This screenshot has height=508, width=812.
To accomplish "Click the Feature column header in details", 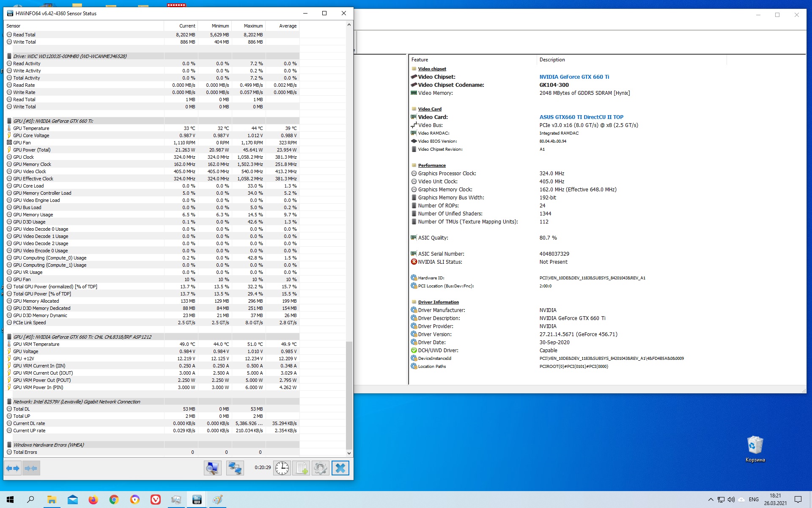I will point(420,60).
